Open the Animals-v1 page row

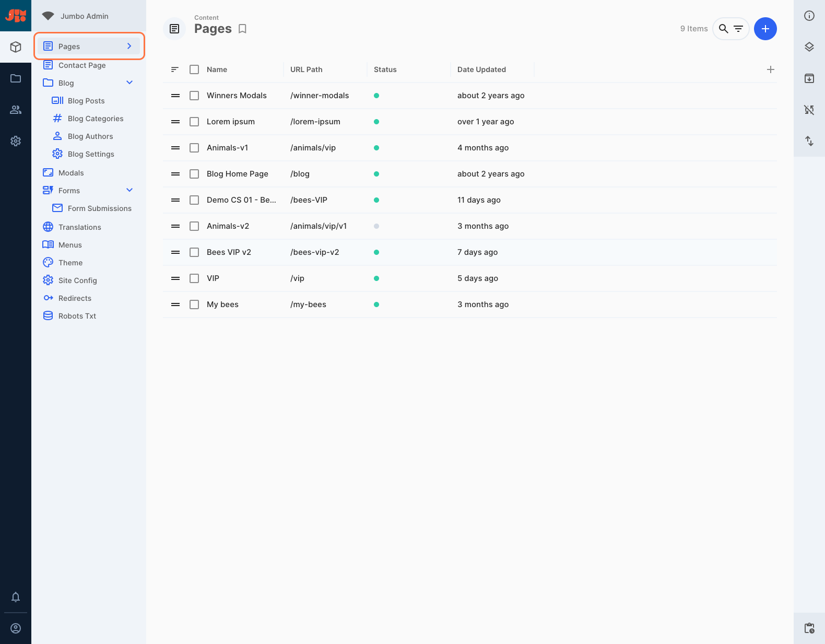pos(228,148)
